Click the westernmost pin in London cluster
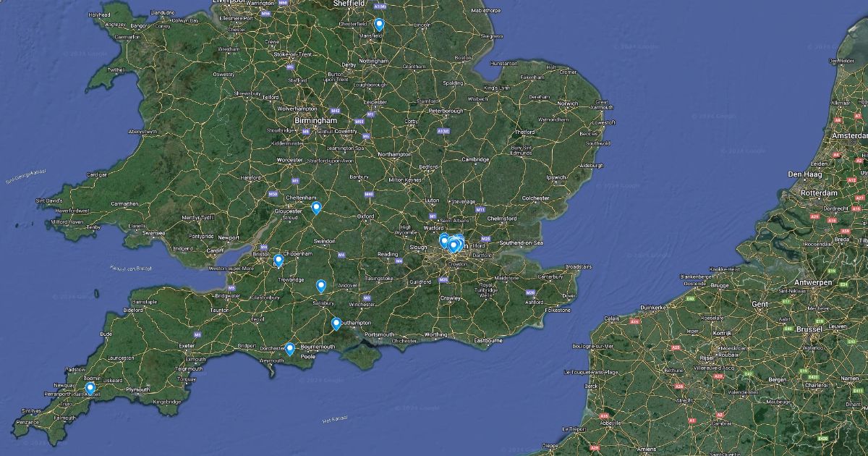 pyautogui.click(x=444, y=241)
